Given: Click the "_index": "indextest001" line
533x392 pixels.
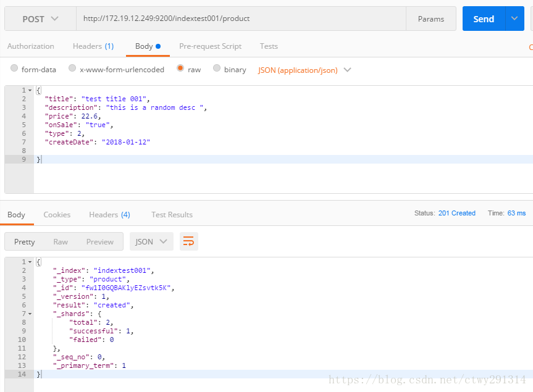Looking at the screenshot, I should click(x=103, y=271).
